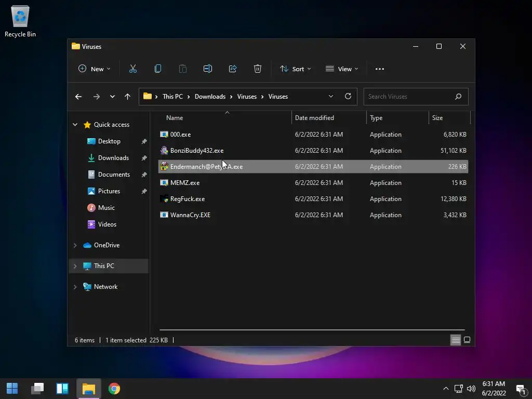Image resolution: width=532 pixels, height=399 pixels.
Task: Open Widgets from the taskbar
Action: 62,389
